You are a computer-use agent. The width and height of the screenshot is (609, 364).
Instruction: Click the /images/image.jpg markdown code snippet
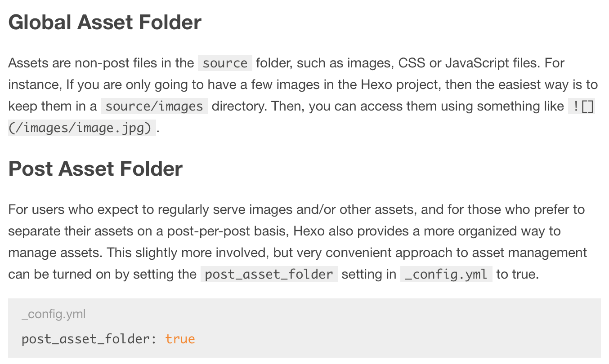[x=82, y=128]
